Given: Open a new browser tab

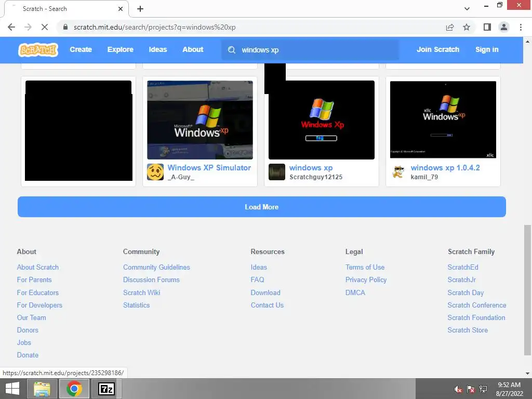Looking at the screenshot, I should point(140,9).
